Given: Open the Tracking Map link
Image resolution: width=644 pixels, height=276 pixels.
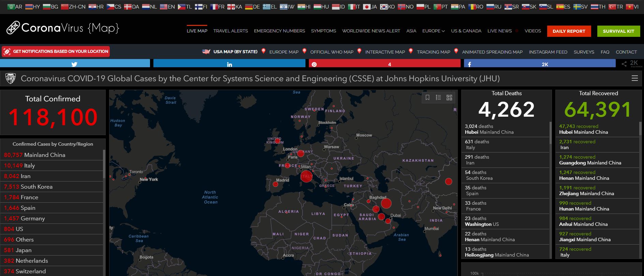Looking at the screenshot, I should tap(434, 52).
